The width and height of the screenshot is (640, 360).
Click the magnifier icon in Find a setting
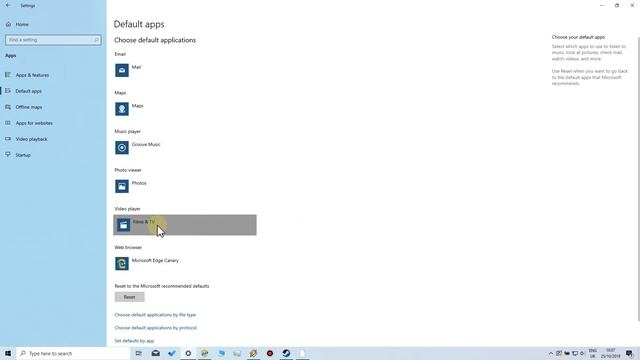(x=96, y=40)
